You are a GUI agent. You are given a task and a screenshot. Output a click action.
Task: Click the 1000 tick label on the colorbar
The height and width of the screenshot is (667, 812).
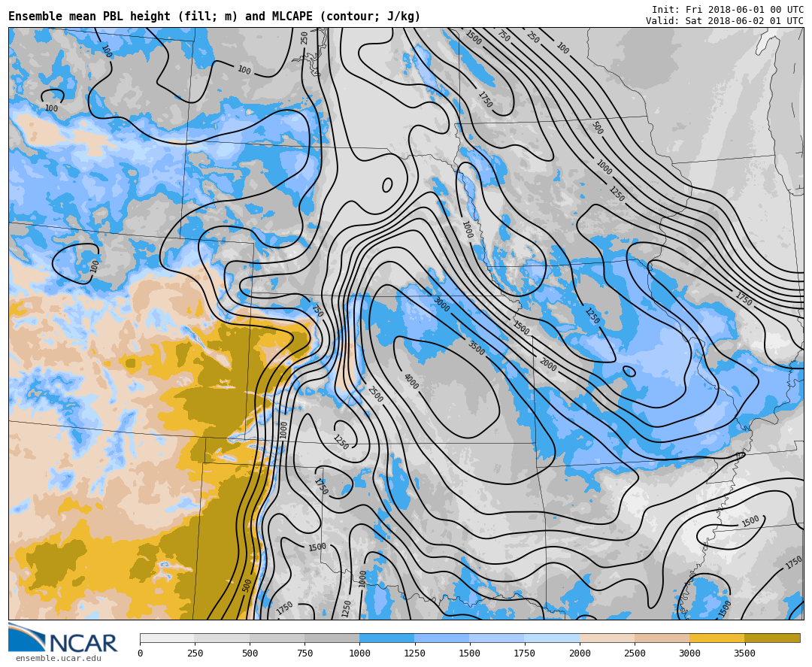pos(359,653)
